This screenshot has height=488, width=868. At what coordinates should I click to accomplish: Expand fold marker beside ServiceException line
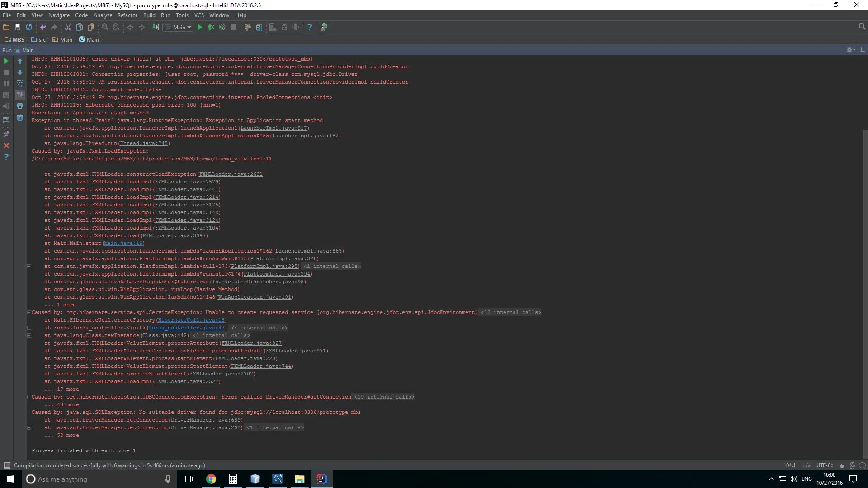29,312
